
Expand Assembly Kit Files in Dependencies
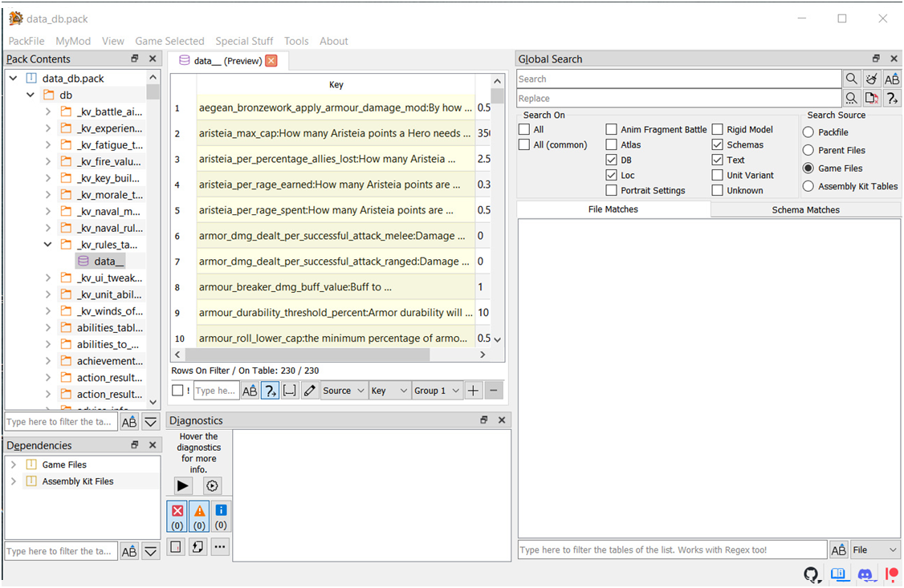14,481
